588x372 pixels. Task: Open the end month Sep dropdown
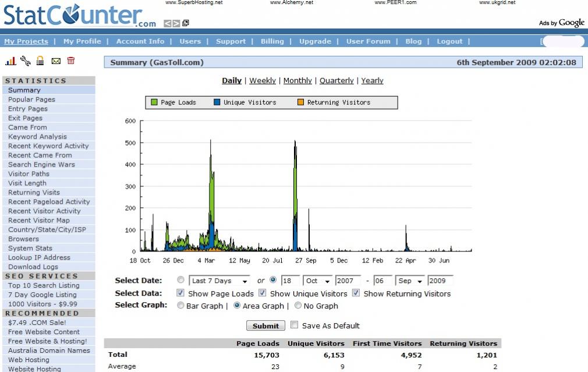[409, 281]
